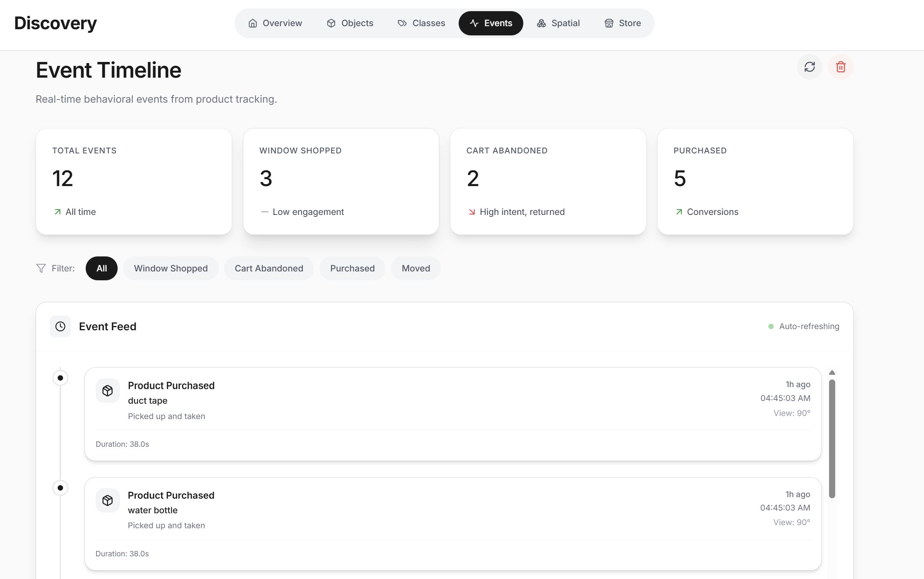Click the event feed scrollbar thumb
This screenshot has height=579, width=924.
(832, 438)
